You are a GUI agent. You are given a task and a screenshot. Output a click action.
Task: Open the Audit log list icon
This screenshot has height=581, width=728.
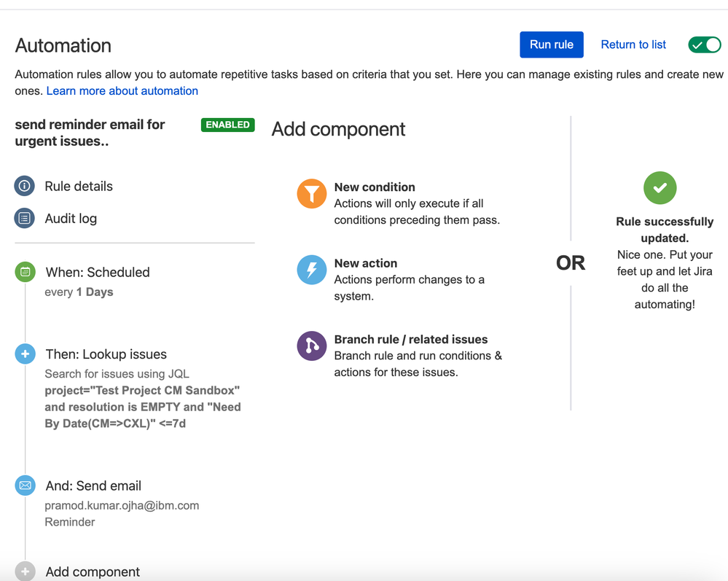[25, 218]
